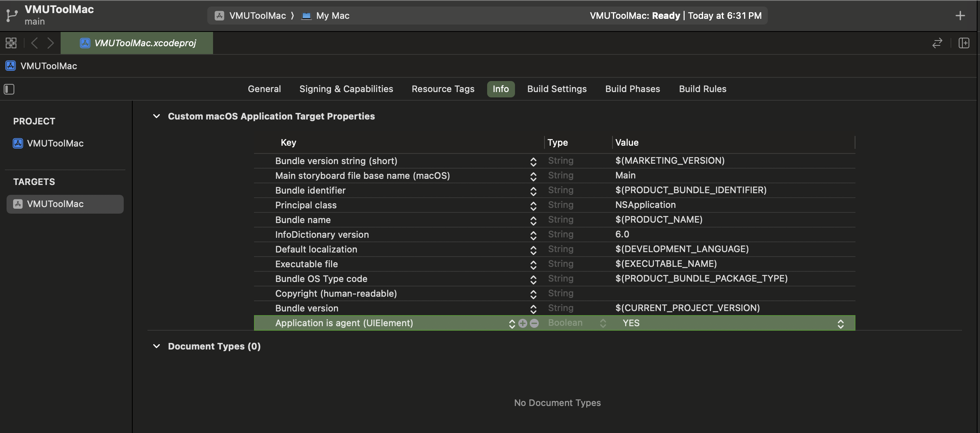Select the Bundle identifier key row
Viewport: 980px width, 433px height.
(x=310, y=190)
